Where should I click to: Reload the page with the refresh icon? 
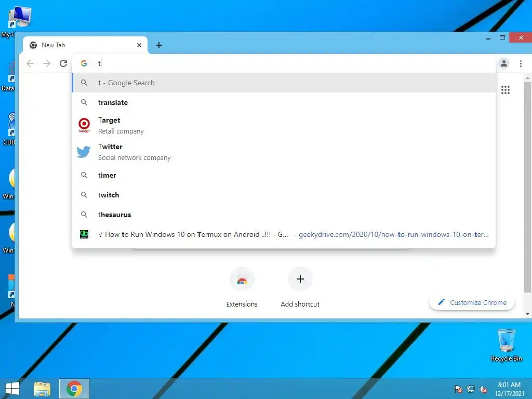63,63
